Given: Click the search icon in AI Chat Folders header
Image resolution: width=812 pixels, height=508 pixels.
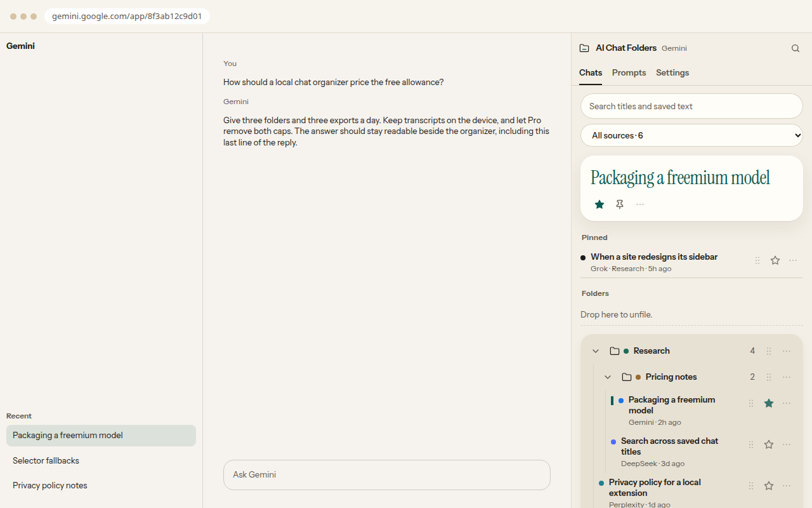Looking at the screenshot, I should 796,48.
